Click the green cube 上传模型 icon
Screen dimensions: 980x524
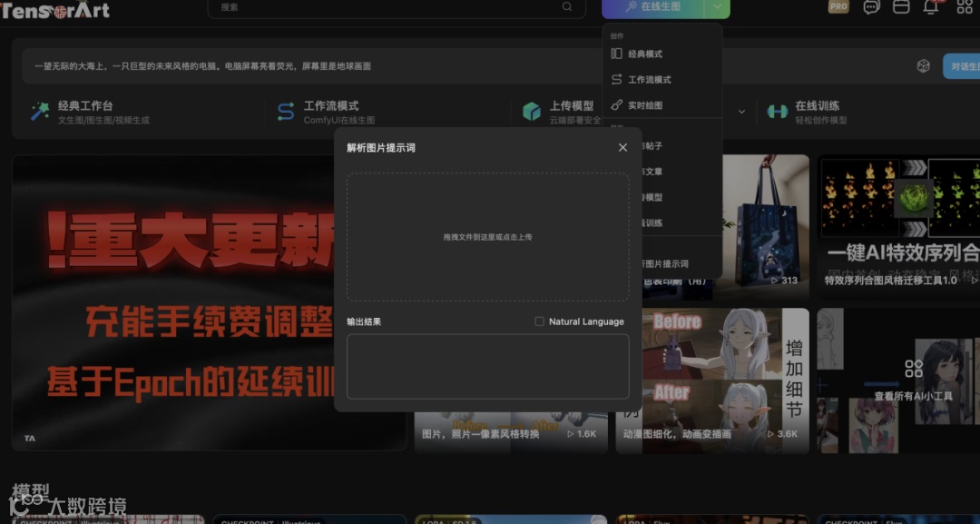[531, 112]
